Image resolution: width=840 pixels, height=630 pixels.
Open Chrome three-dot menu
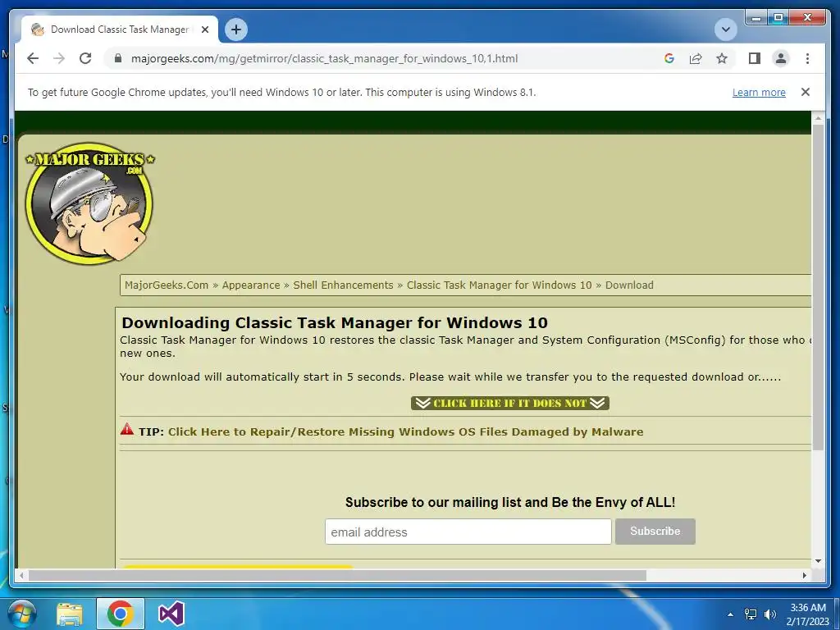point(807,58)
